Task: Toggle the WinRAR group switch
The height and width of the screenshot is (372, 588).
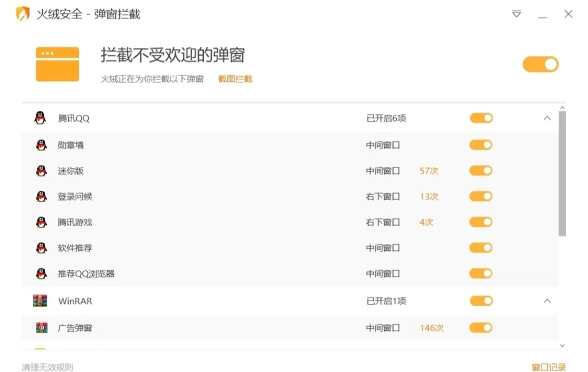Action: click(481, 301)
